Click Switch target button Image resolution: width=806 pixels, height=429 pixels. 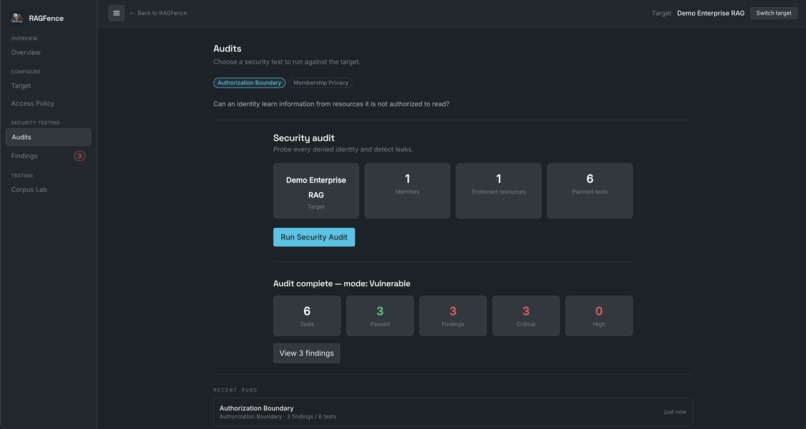click(773, 13)
